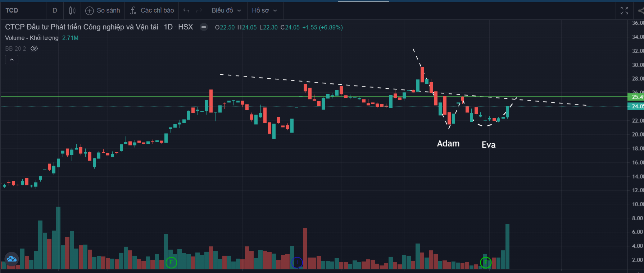The image size is (644, 273).
Task: Enter fullscreen chart mode
Action: (x=624, y=11)
